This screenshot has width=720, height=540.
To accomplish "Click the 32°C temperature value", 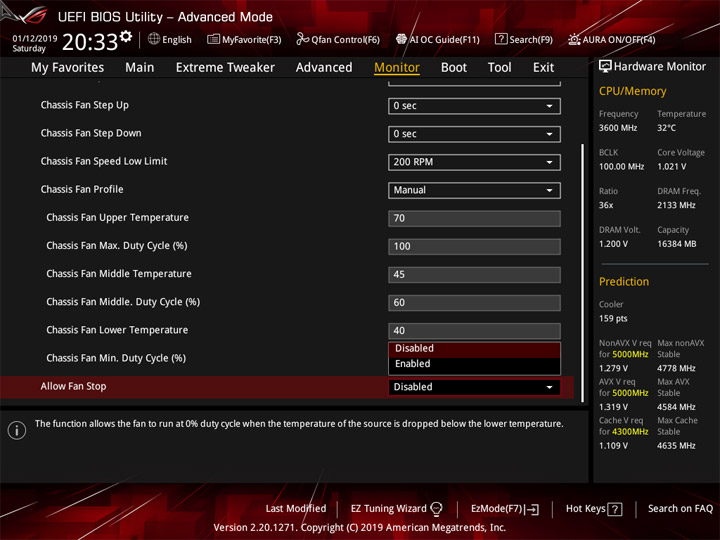I will (x=666, y=128).
